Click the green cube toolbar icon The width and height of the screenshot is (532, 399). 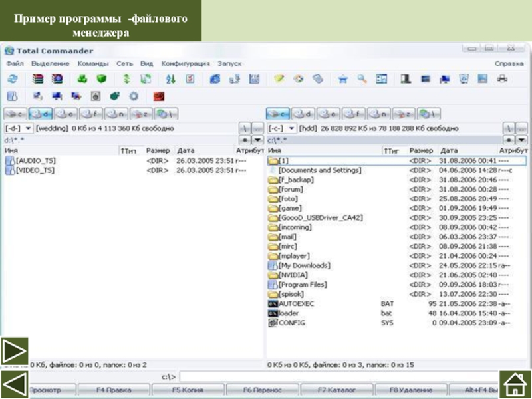coord(102,79)
